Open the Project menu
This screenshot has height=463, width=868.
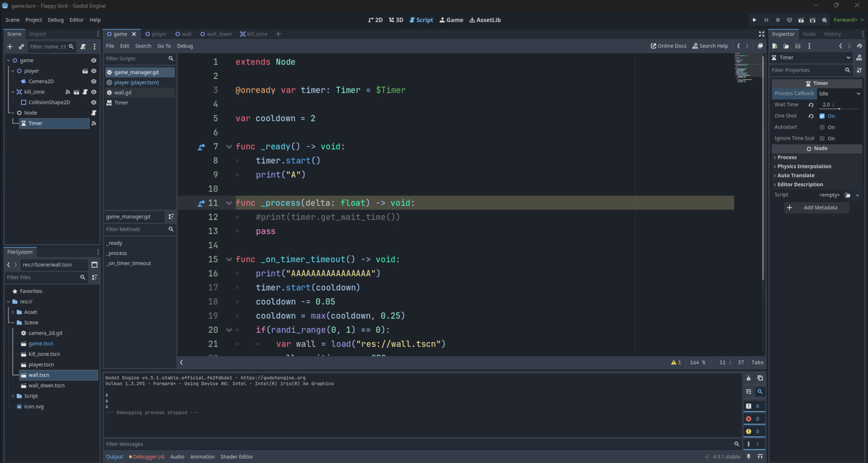33,20
